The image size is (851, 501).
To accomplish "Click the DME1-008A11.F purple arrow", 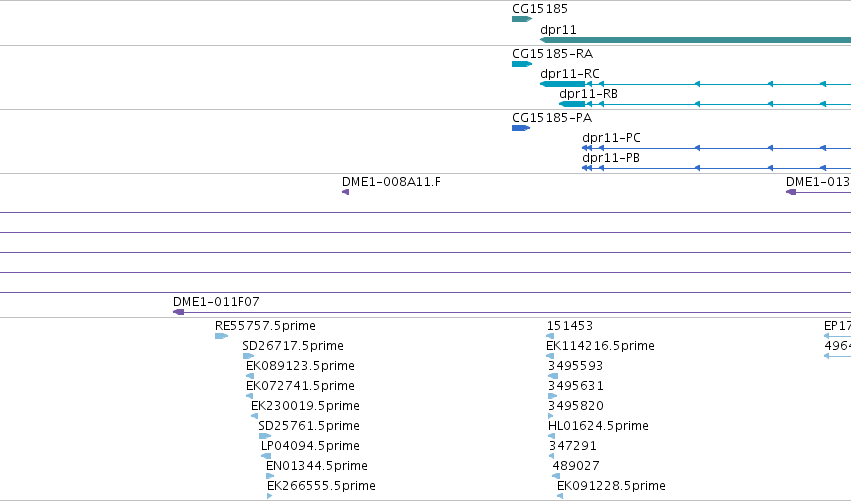I will [345, 192].
